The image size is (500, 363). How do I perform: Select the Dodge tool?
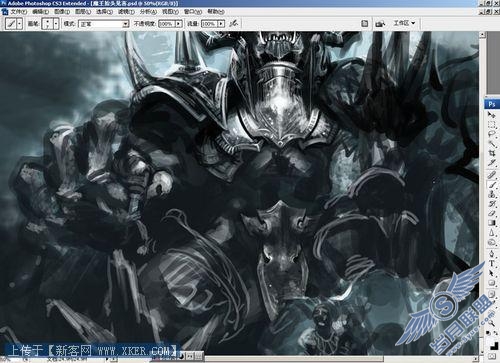492,242
